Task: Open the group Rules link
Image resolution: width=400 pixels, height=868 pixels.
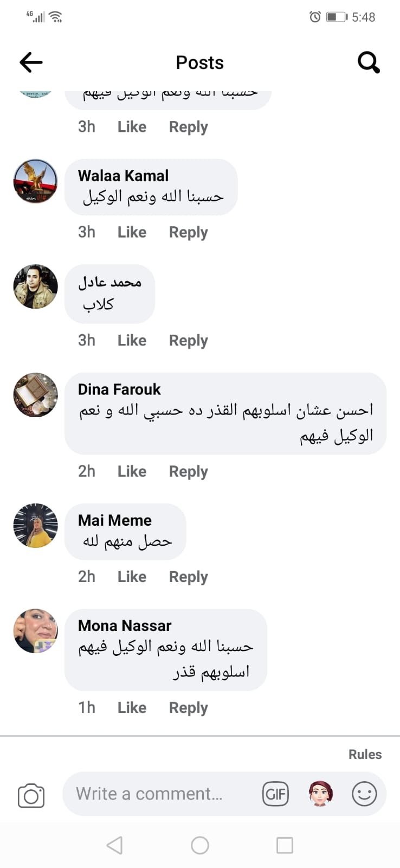Action: point(365,754)
